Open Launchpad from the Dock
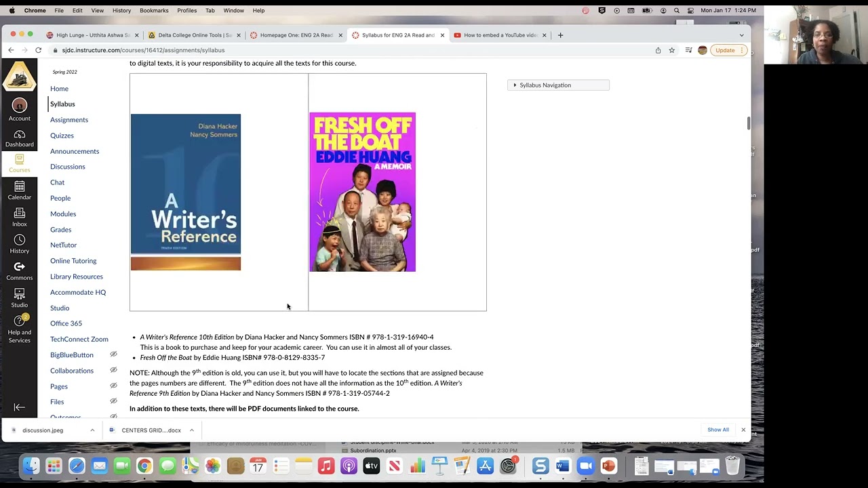Viewport: 868px width, 488px height. click(x=54, y=466)
